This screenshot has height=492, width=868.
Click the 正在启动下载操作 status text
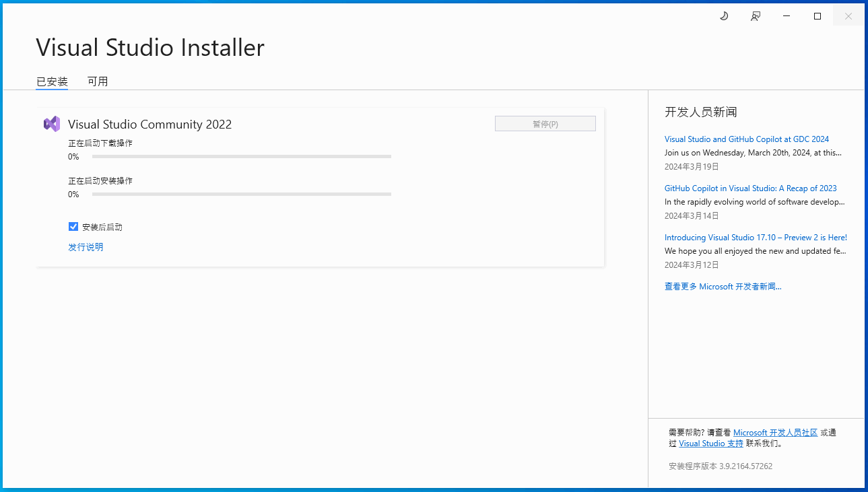click(x=100, y=143)
